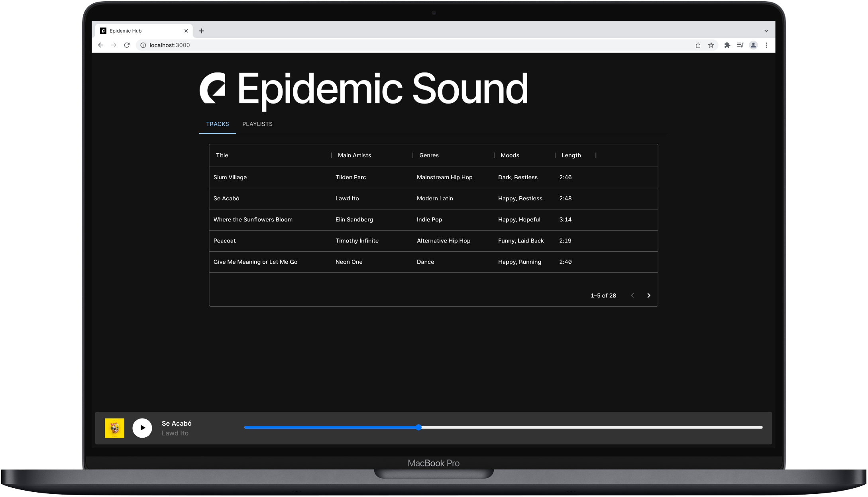Click the previous page chevron arrow
Image resolution: width=868 pixels, height=497 pixels.
pyautogui.click(x=632, y=295)
